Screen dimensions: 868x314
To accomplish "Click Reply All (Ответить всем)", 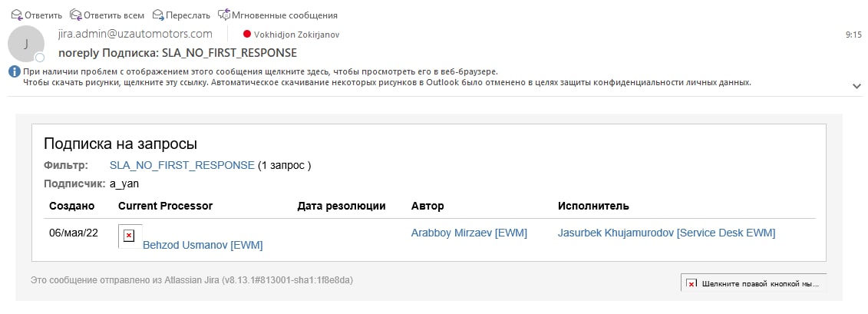I will [107, 15].
